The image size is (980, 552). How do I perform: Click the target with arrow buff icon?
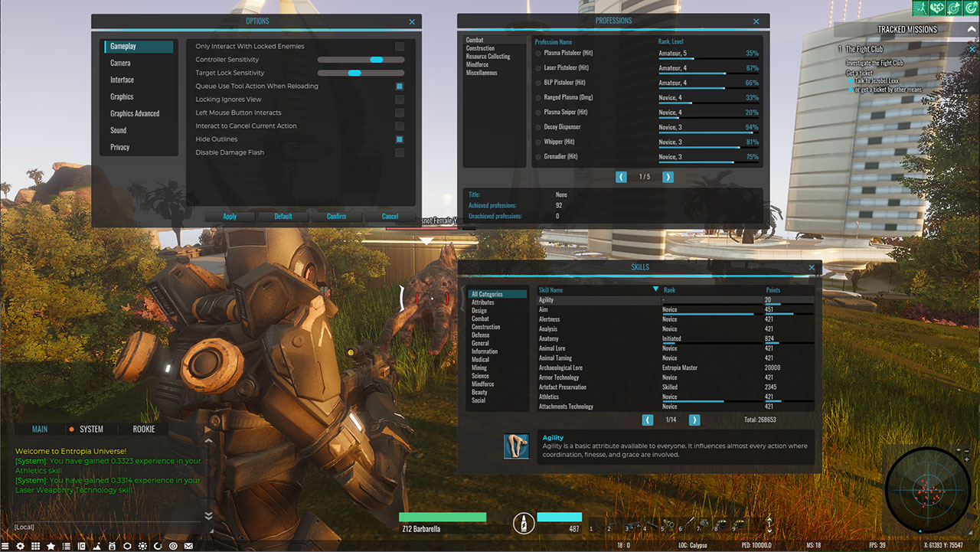coord(954,8)
